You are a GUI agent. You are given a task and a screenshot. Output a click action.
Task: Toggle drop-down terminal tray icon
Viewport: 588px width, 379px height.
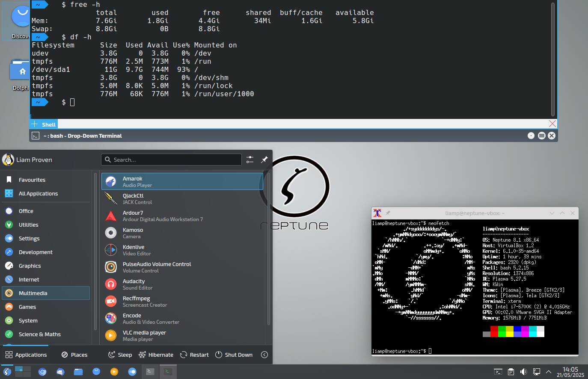click(498, 372)
